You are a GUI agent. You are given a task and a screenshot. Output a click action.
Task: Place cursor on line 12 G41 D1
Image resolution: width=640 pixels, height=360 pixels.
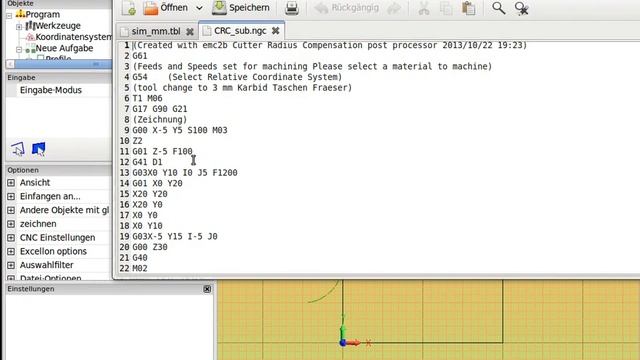147,162
